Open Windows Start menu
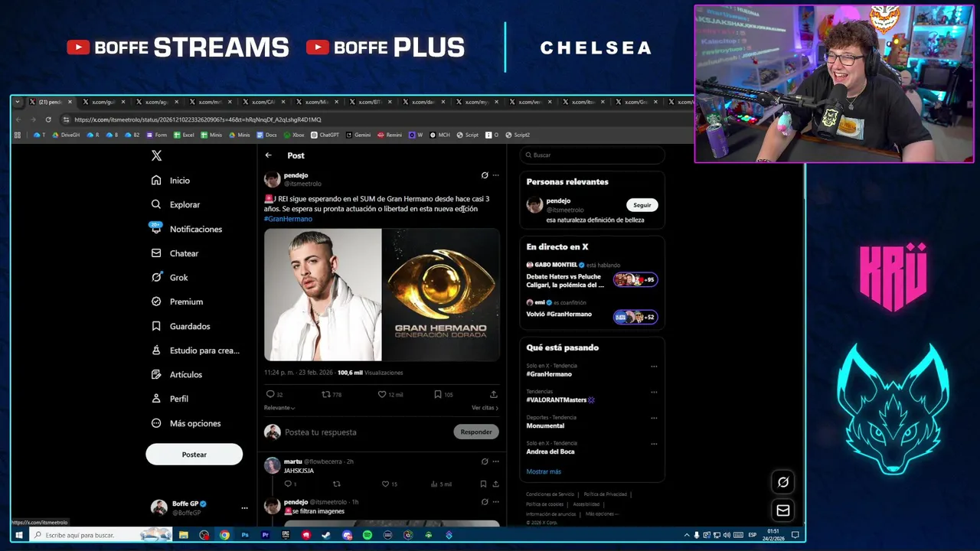The image size is (980, 551). tap(18, 535)
